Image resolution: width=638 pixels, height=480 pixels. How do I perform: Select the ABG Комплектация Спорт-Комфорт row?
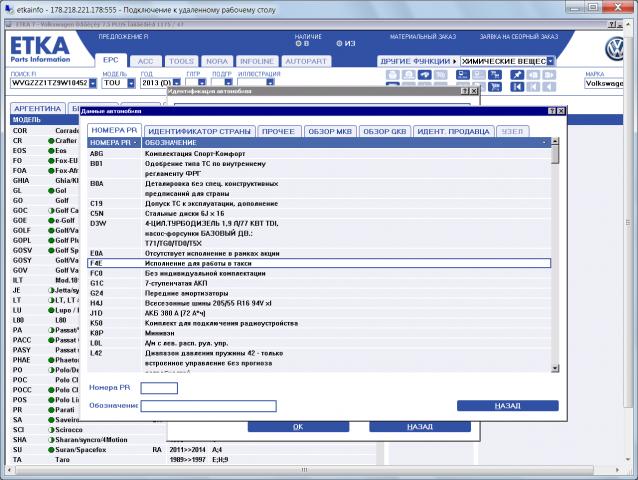pyautogui.click(x=319, y=154)
